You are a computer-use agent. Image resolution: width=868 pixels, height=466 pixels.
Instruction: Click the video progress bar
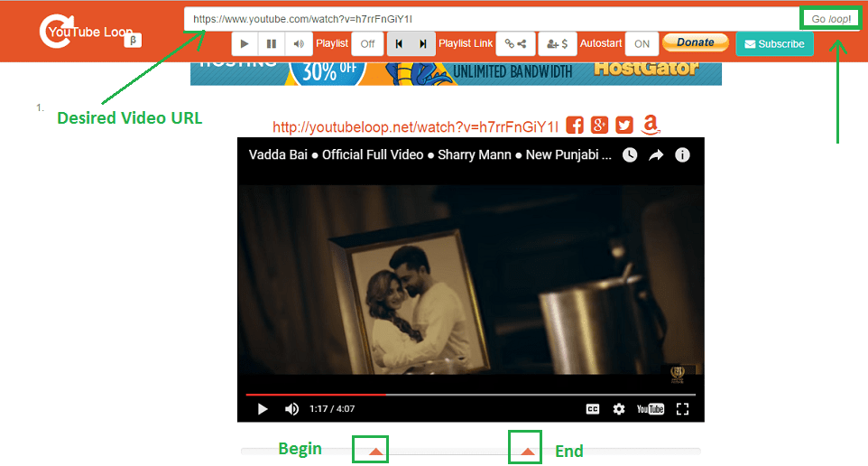(x=470, y=395)
